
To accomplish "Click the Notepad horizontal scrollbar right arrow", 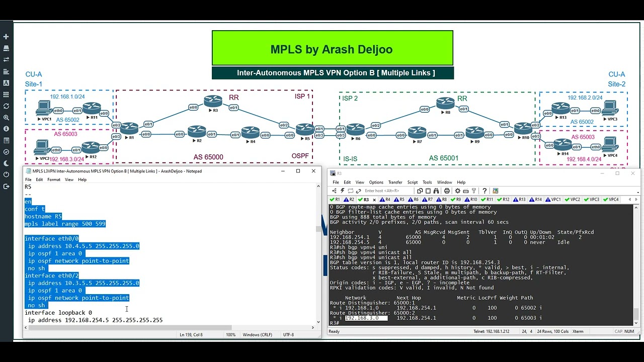I will click(x=312, y=328).
